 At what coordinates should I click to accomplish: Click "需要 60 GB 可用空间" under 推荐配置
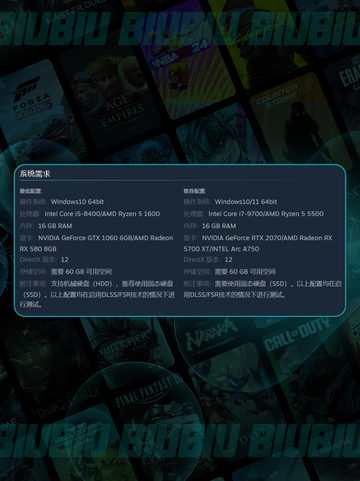pyautogui.click(x=245, y=272)
